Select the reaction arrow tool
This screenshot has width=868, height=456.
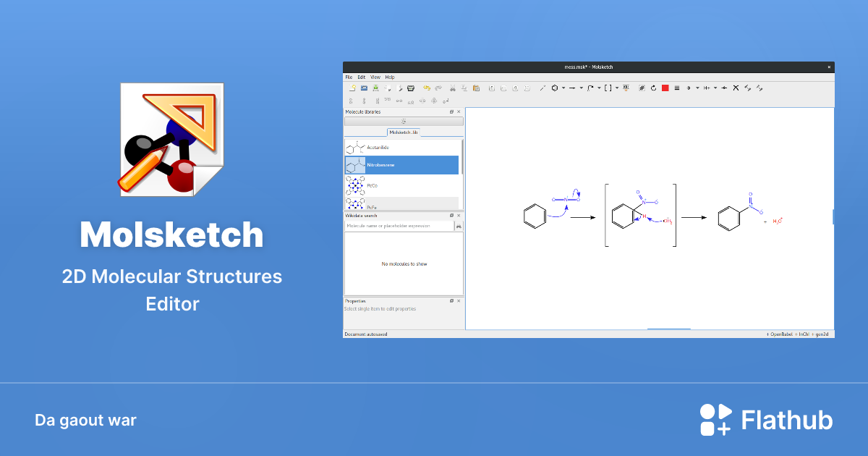coord(571,88)
